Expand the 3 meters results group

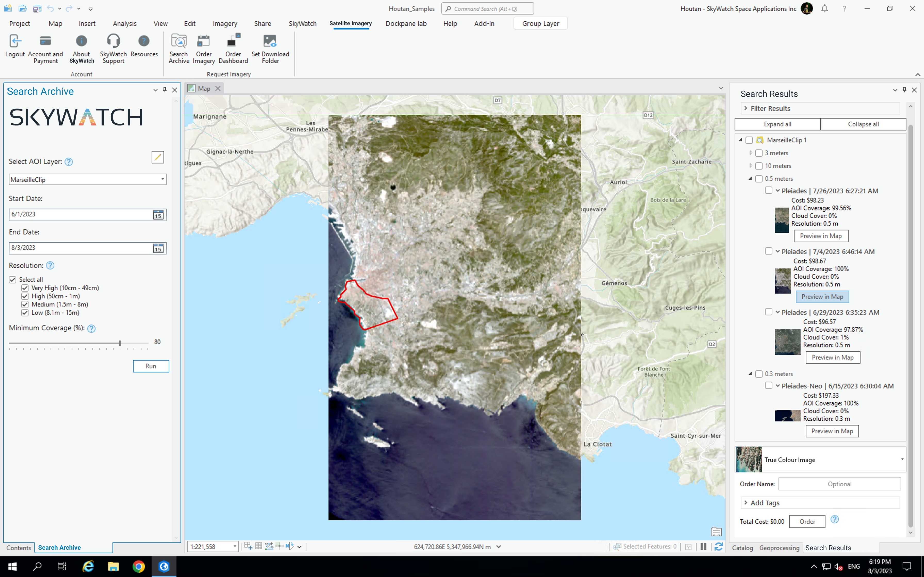tap(752, 153)
